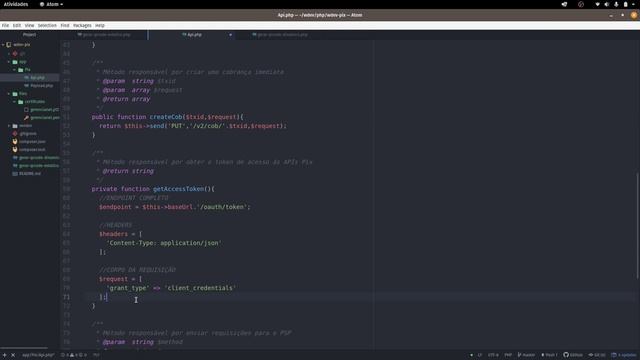The image size is (640, 360).
Task: Collapse the Pix folder arrow
Action: point(15,70)
